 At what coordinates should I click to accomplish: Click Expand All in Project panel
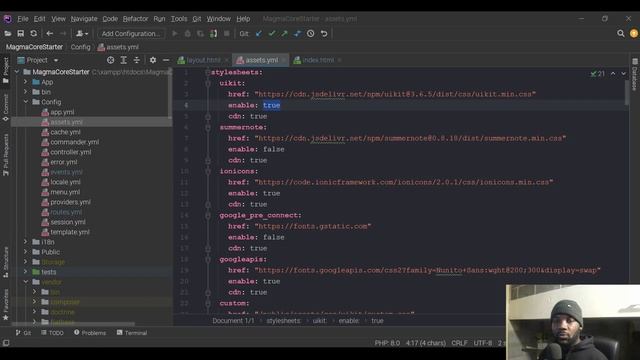123,60
